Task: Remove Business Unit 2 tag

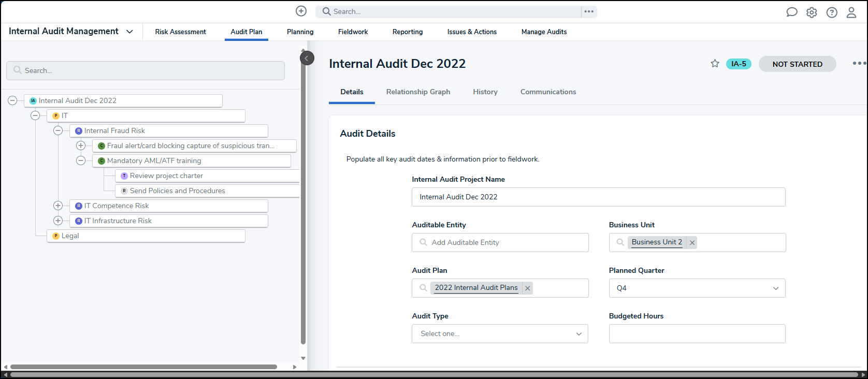Action: pos(692,242)
